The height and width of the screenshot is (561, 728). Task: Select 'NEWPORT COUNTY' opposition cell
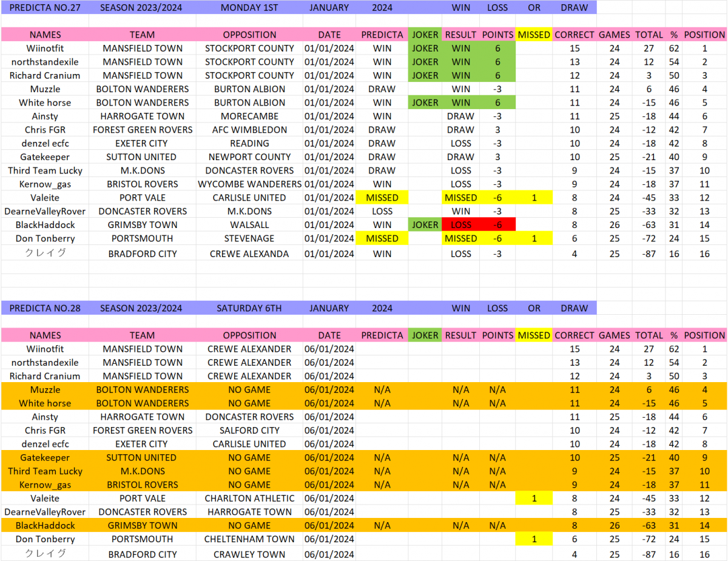[x=249, y=157]
